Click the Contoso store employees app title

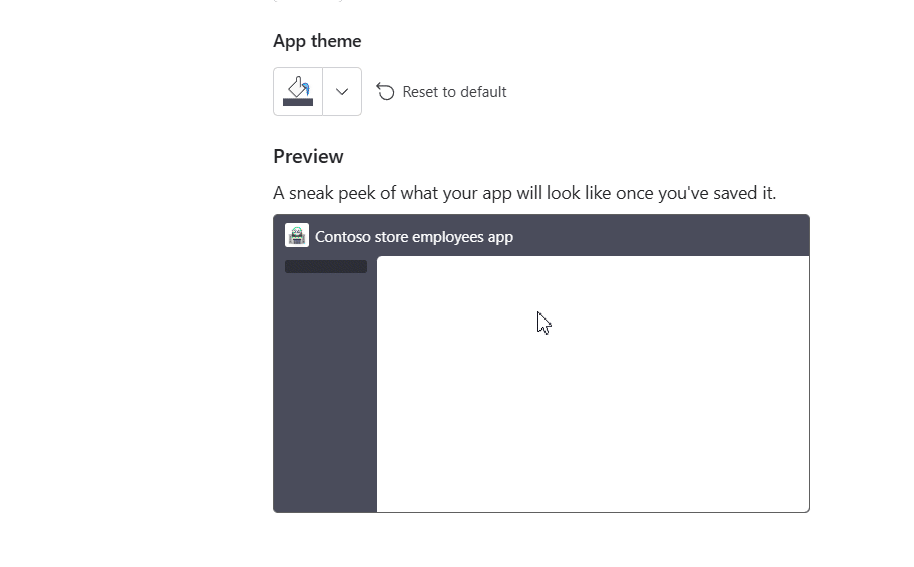(413, 237)
